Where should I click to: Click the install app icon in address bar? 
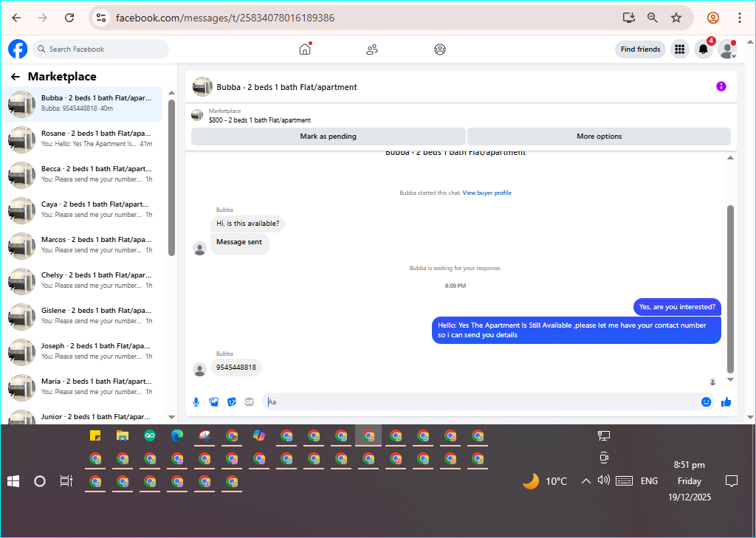tap(629, 18)
